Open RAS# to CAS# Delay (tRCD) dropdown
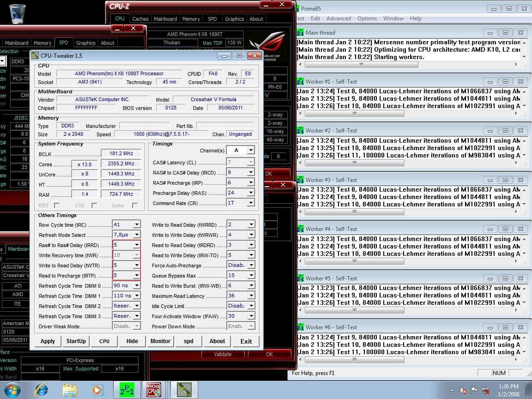532x399 pixels. pyautogui.click(x=250, y=172)
